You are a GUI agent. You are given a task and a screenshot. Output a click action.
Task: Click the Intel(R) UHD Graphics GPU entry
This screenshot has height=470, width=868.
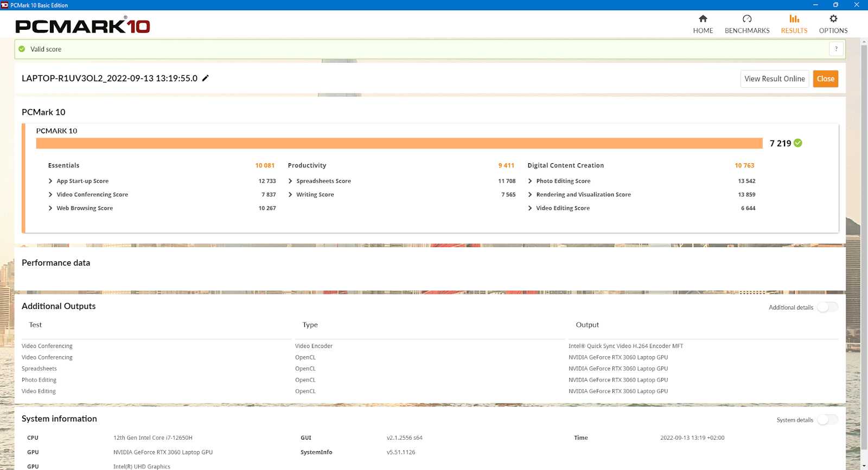(142, 467)
